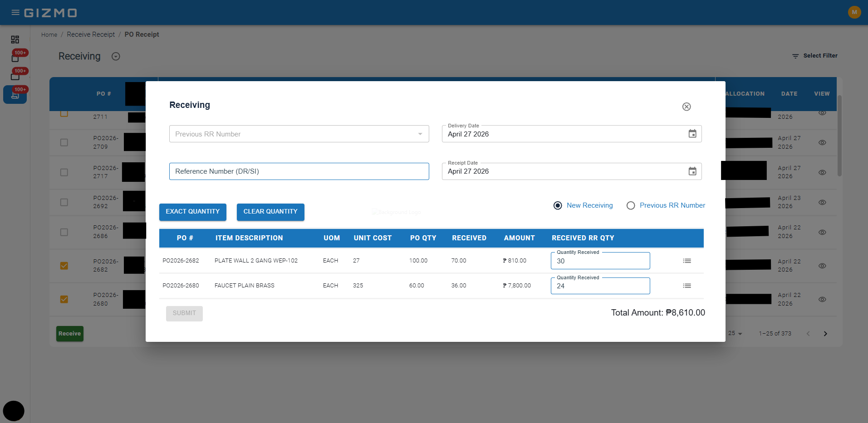Image resolution: width=868 pixels, height=423 pixels.
Task: Sort by PO # column in background table
Action: coord(103,94)
